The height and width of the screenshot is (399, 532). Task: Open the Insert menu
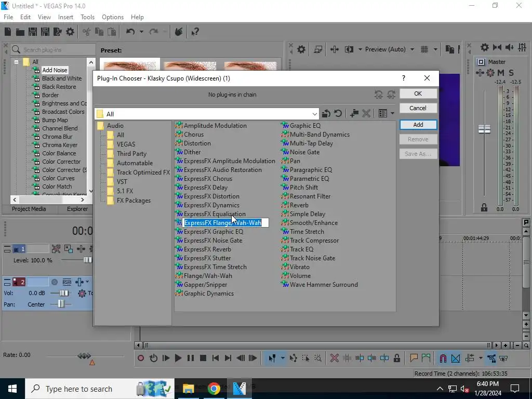click(65, 17)
